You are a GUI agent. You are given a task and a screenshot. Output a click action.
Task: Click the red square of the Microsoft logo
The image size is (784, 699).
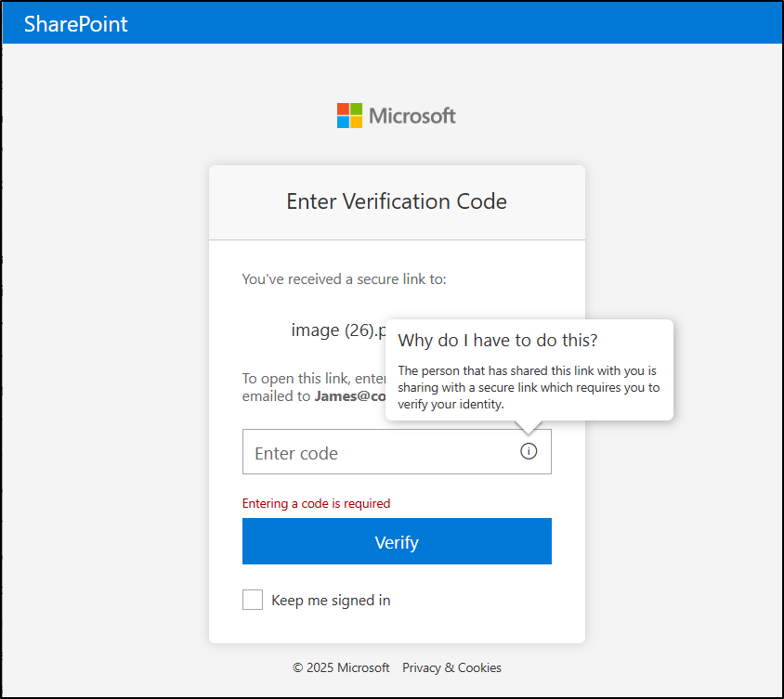coord(344,108)
